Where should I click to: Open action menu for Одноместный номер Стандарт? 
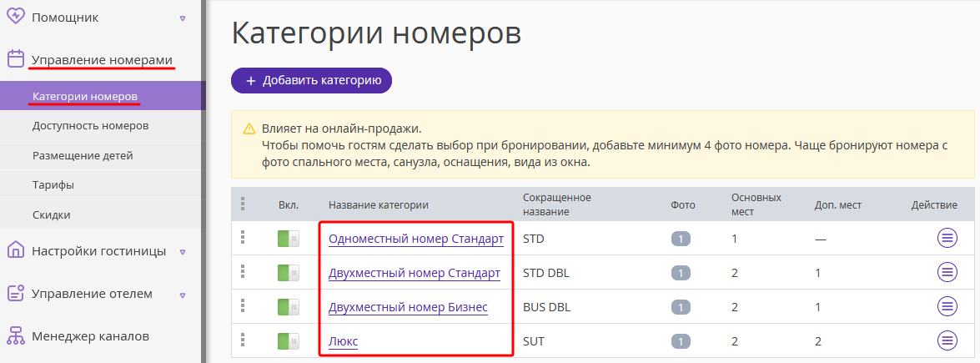click(947, 238)
